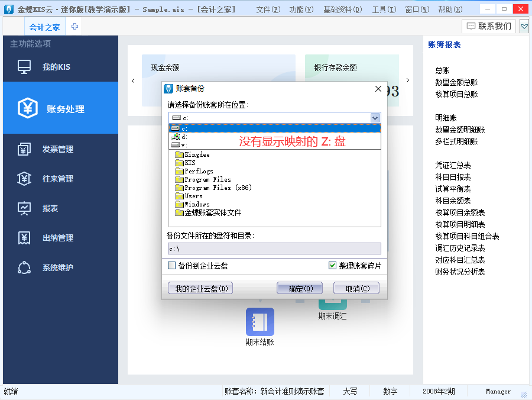Select the 账务处理 yen icon
The width and height of the screenshot is (532, 400).
pos(27,109)
